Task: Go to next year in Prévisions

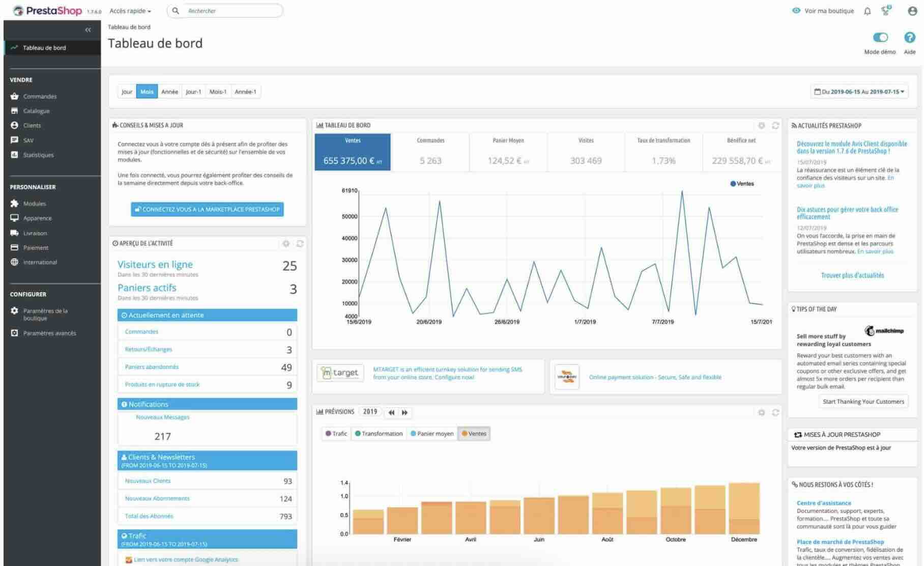Action: 405,412
